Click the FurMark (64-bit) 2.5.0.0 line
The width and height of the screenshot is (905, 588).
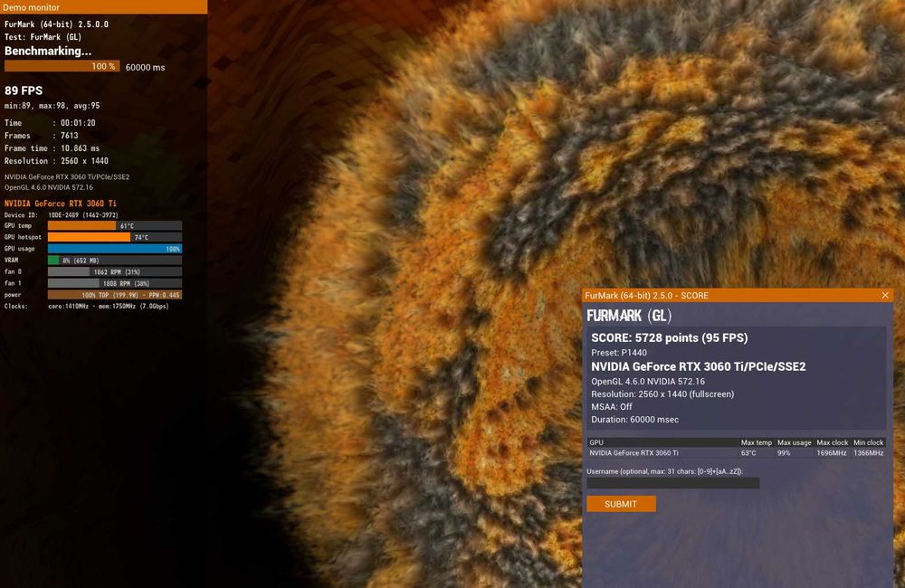tap(56, 24)
